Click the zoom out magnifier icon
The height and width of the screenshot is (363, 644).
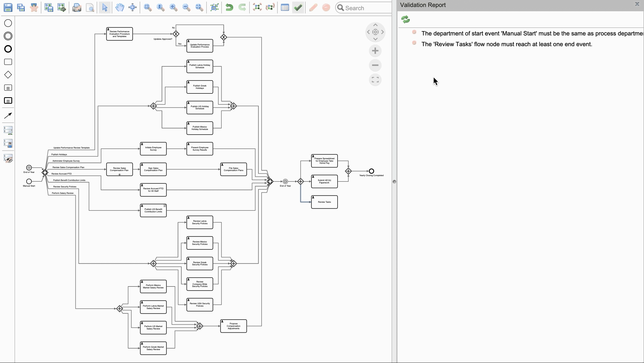click(186, 8)
